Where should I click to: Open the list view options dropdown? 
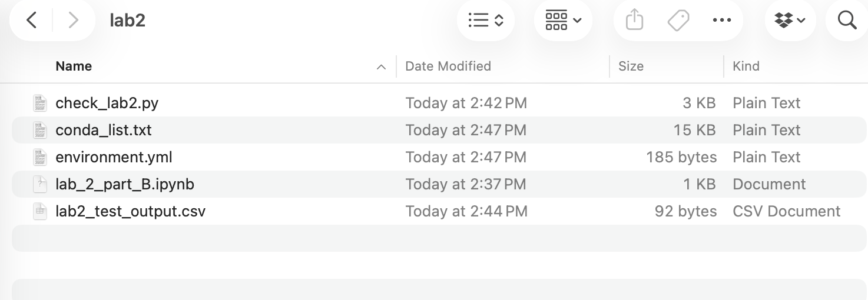coord(486,21)
